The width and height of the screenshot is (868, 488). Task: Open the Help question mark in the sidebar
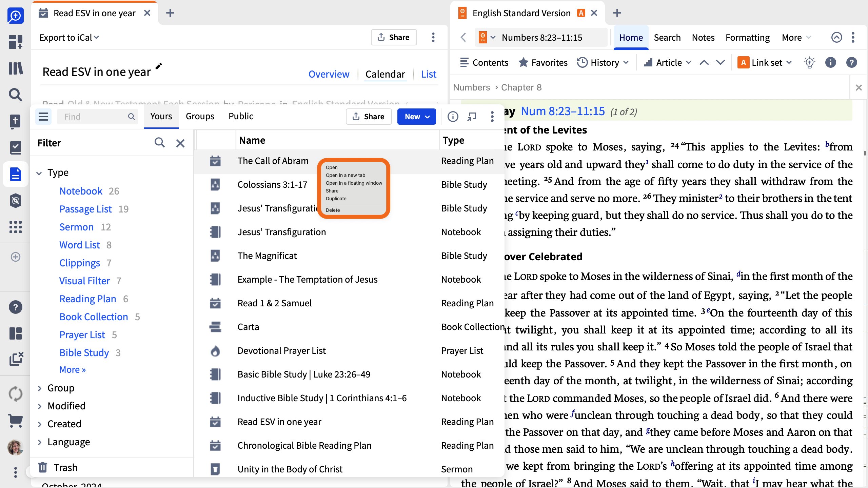(x=16, y=307)
